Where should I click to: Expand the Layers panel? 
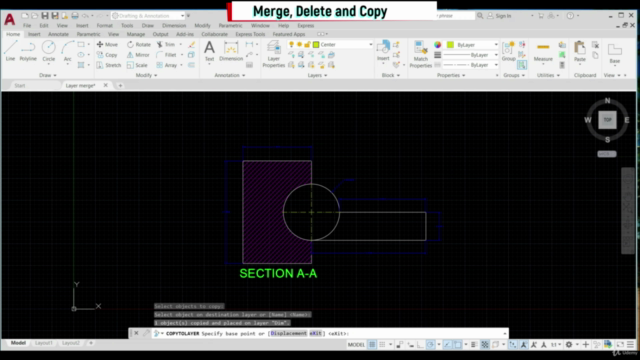pyautogui.click(x=317, y=75)
